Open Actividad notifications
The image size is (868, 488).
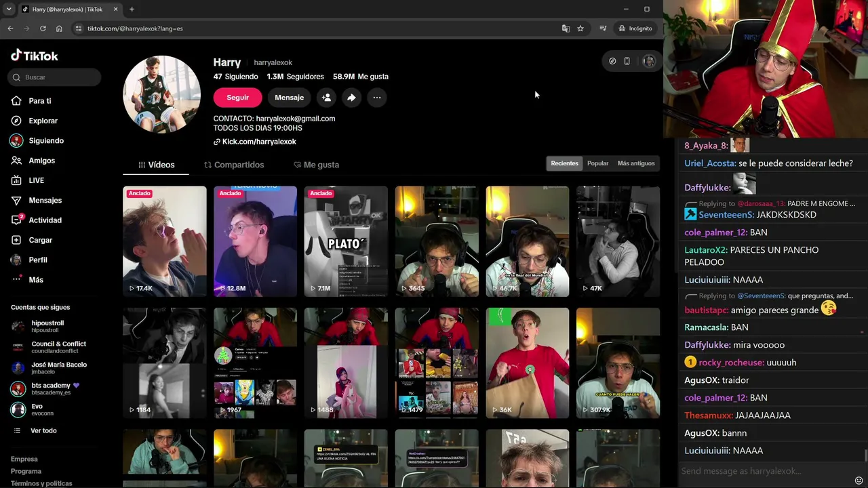coord(45,220)
